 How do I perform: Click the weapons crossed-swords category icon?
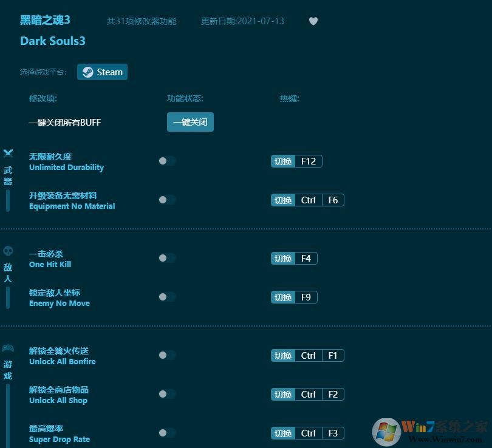(x=8, y=154)
